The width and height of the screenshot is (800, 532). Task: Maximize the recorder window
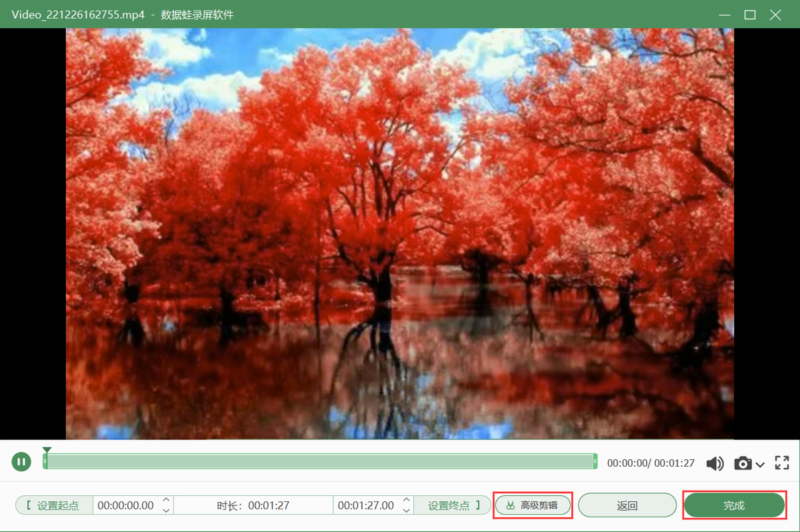coord(750,15)
